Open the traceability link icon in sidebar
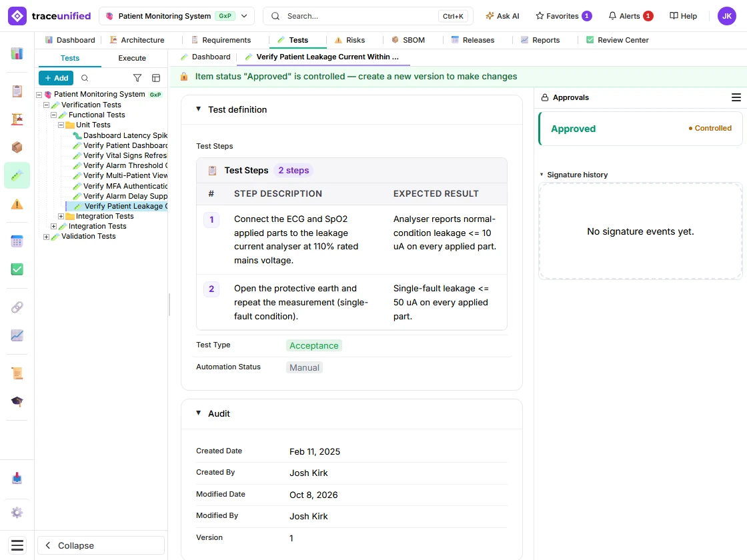Image resolution: width=747 pixels, height=560 pixels. point(17,307)
